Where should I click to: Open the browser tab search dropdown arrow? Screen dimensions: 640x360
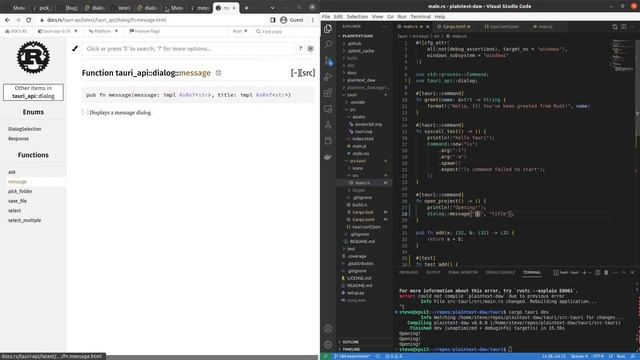272,8
